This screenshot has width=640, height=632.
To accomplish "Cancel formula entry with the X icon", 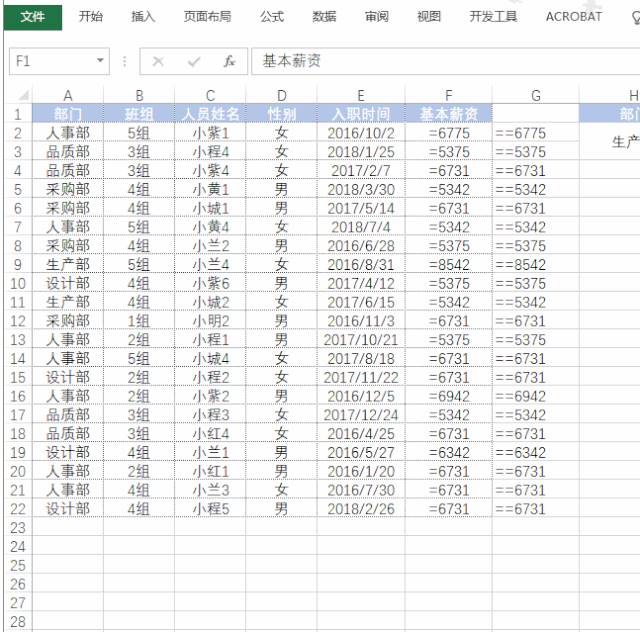I will (158, 62).
